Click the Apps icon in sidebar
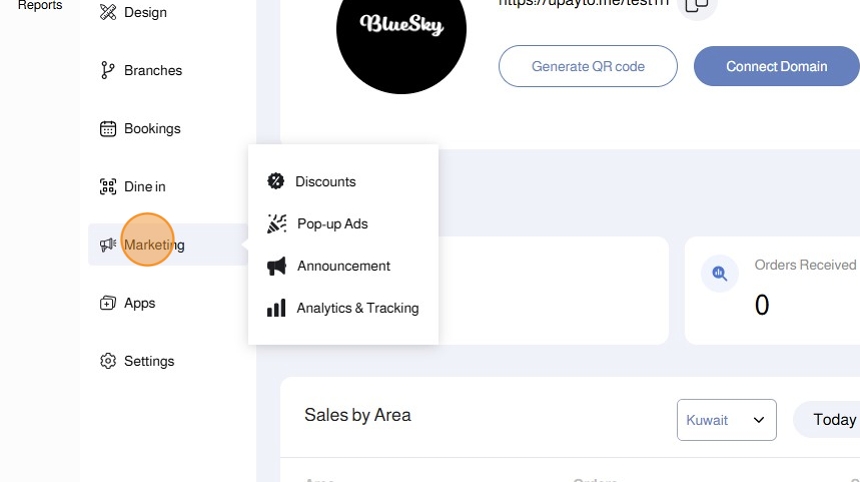The image size is (860, 482). tap(108, 303)
